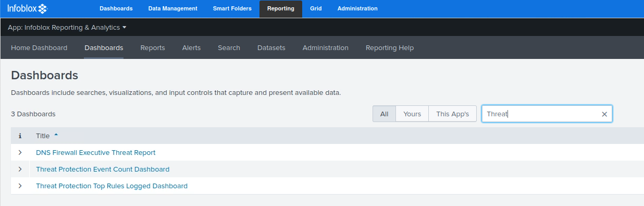Open the Alerts menu item

tap(192, 47)
